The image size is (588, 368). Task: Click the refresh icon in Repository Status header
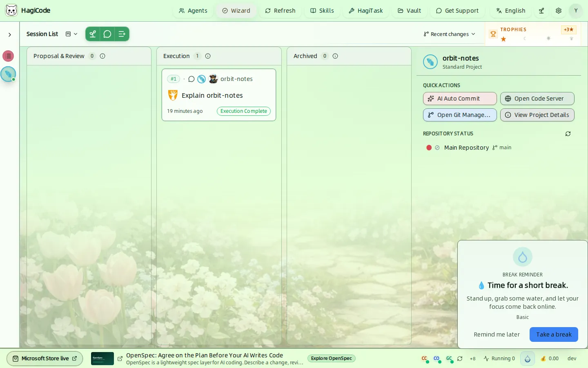[568, 134]
